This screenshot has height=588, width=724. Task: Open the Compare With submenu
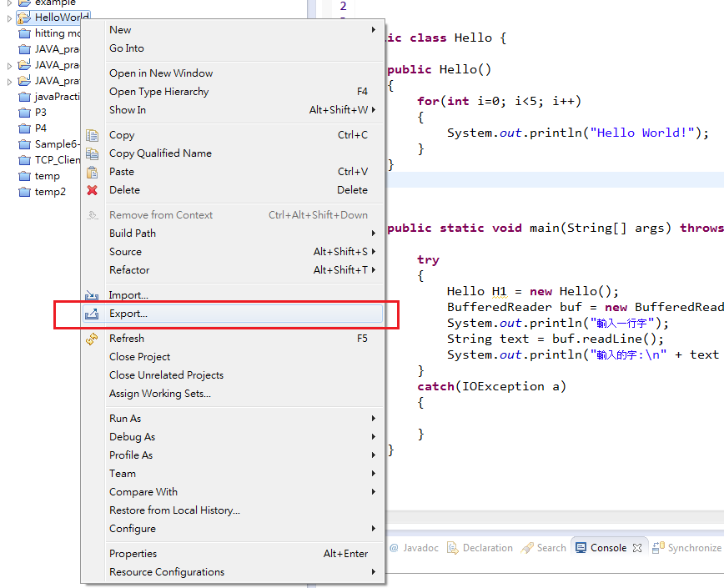(x=244, y=492)
